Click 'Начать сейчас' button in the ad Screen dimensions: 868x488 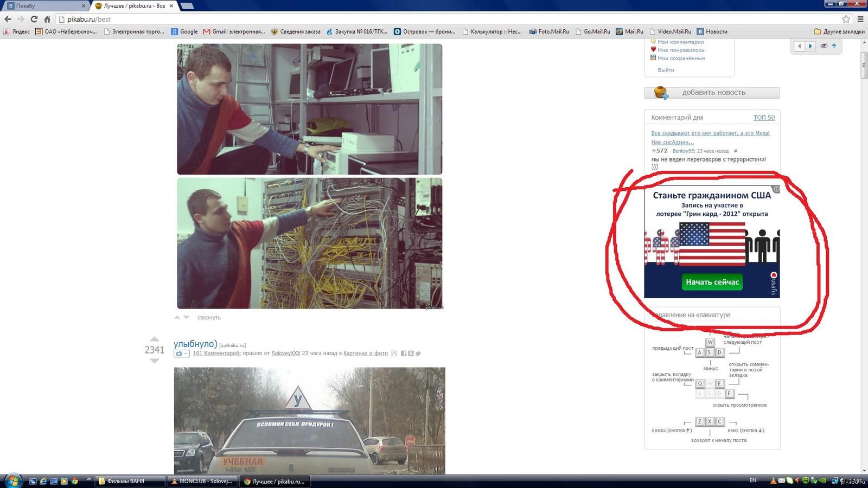tap(712, 282)
